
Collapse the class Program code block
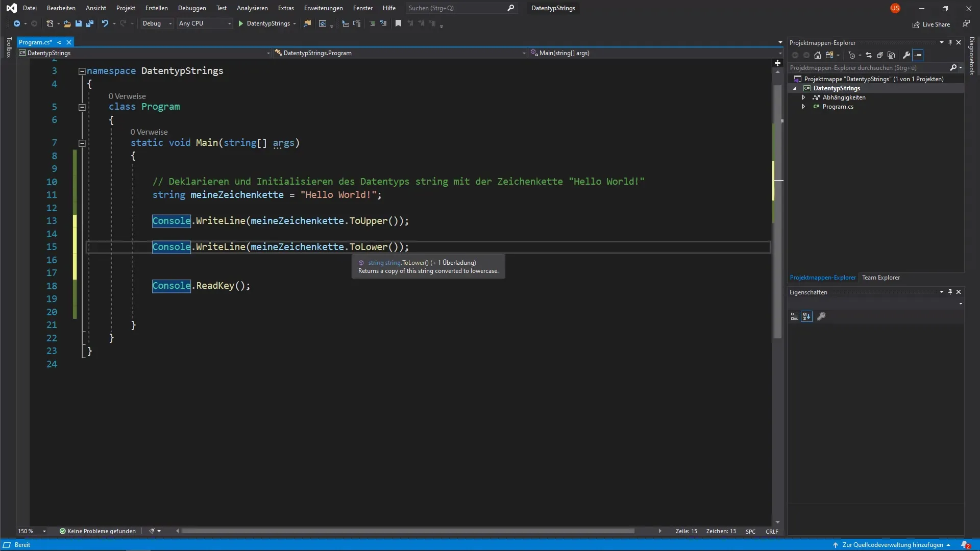[x=82, y=107]
